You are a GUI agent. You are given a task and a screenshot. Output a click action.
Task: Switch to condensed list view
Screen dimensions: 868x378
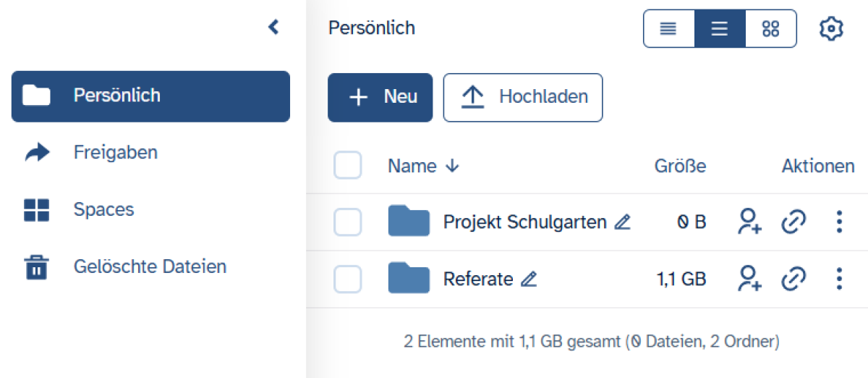(x=668, y=29)
